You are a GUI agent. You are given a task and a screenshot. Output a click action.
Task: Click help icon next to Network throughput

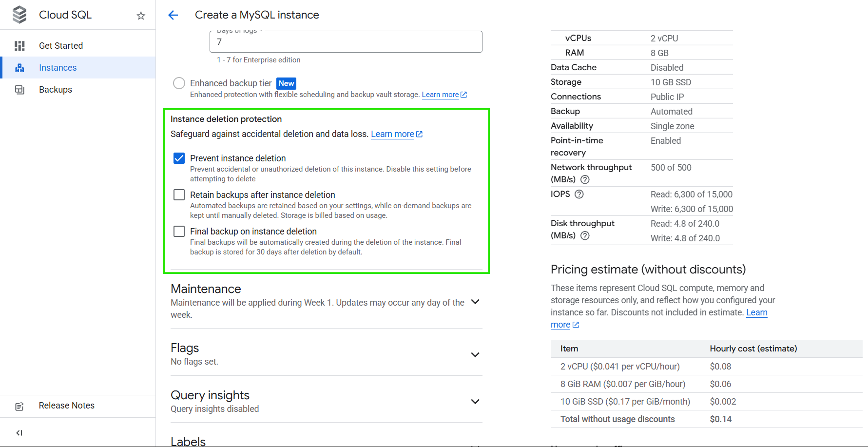coord(585,179)
